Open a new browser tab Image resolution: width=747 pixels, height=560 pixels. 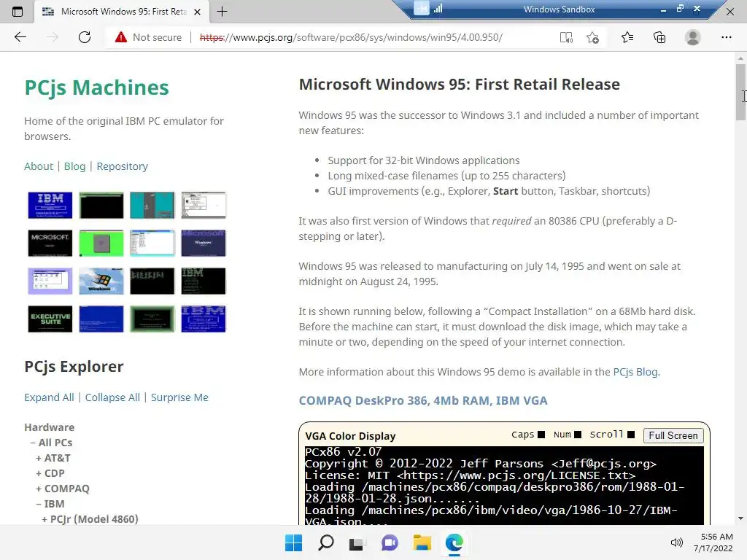click(x=222, y=12)
